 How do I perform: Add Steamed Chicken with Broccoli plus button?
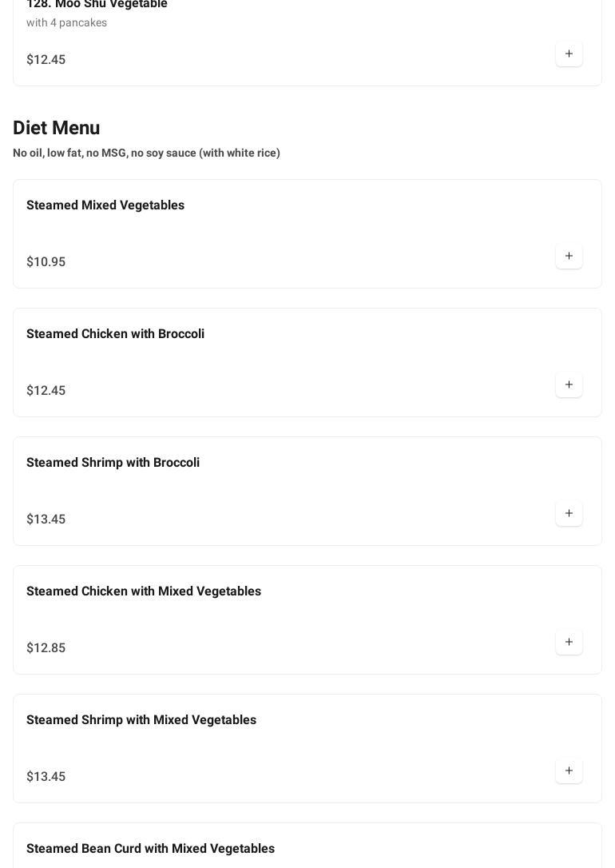point(569,384)
